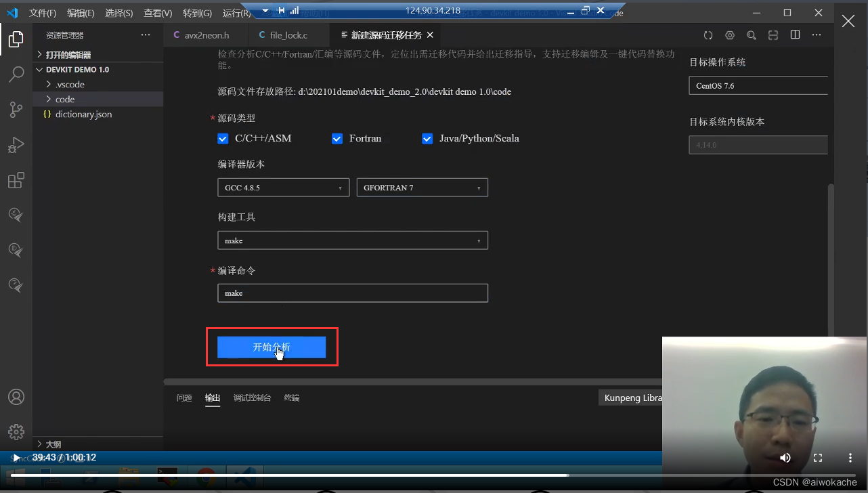Click the video progress bar

(x=433, y=475)
